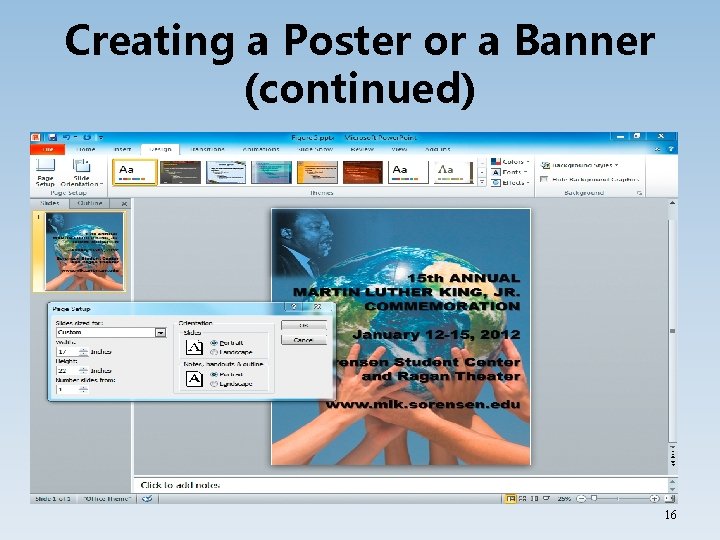Click the Width spinner arrows
Image resolution: width=720 pixels, height=540 pixels.
point(83,352)
